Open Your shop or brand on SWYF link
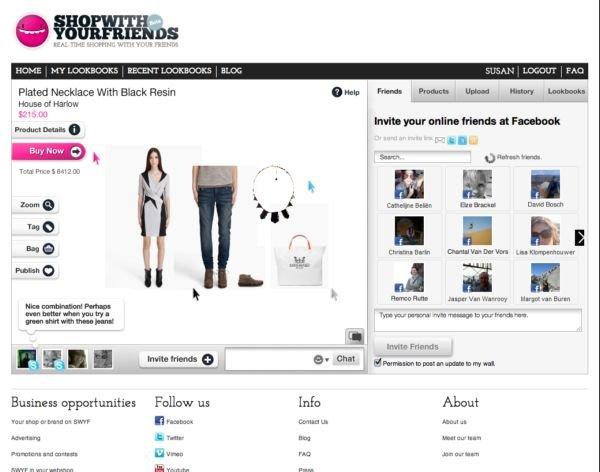600x472 pixels. click(51, 421)
